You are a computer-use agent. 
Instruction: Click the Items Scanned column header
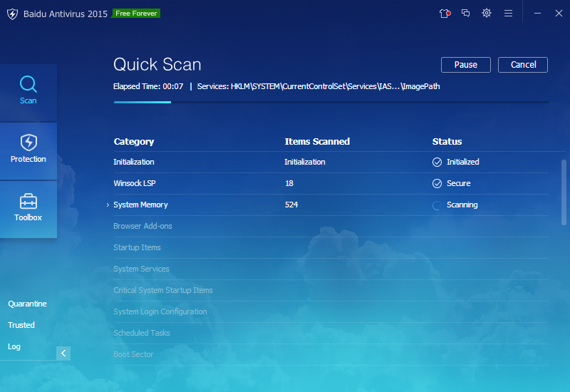(x=317, y=141)
